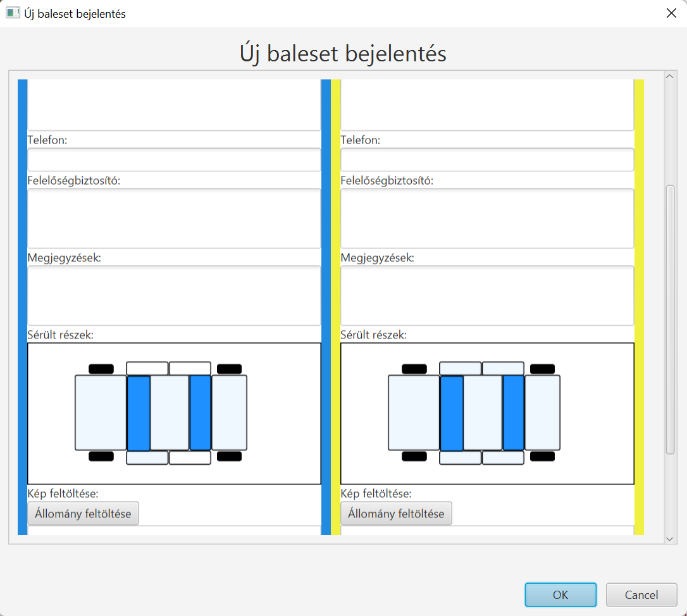Image resolution: width=687 pixels, height=616 pixels.
Task: Click 'Megjegyzések:' label in yellow form
Action: pyautogui.click(x=377, y=257)
